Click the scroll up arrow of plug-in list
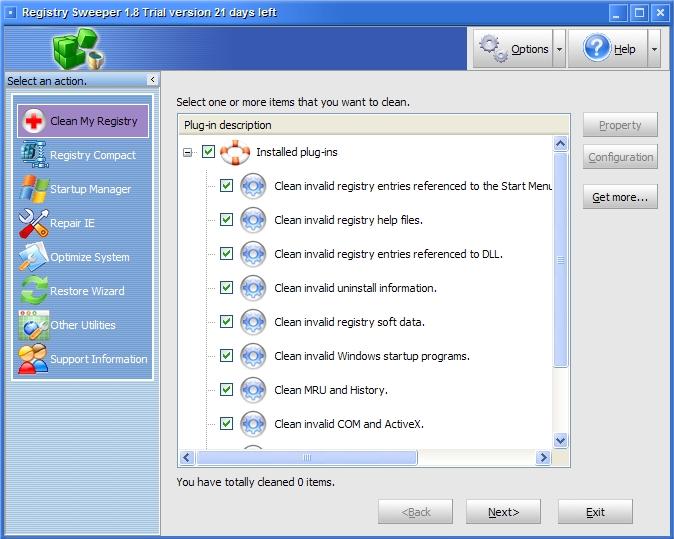The width and height of the screenshot is (674, 539). [561, 144]
